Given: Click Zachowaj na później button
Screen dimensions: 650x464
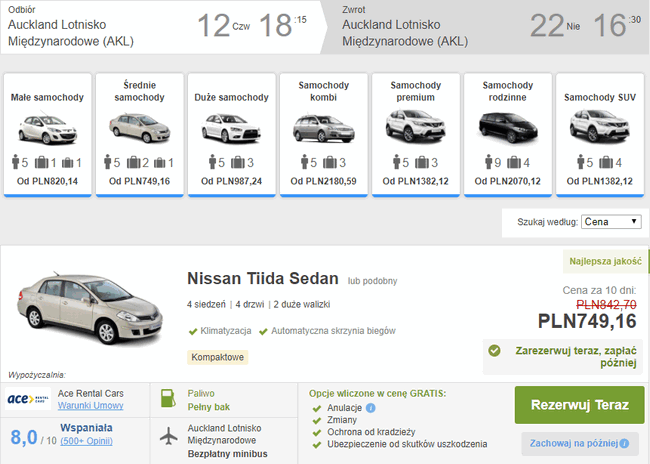Looking at the screenshot, I should (580, 443).
